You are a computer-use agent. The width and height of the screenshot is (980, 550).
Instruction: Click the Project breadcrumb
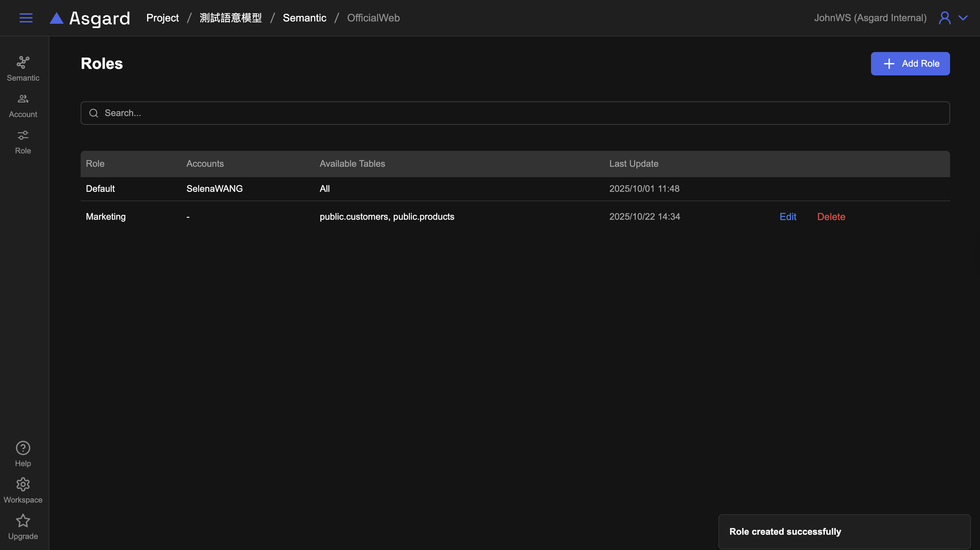point(162,18)
